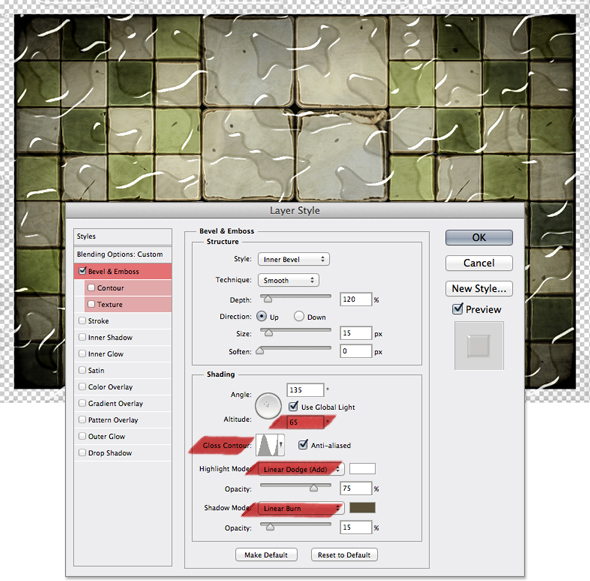
Task: Click the white highlight color swatch
Action: tap(362, 468)
